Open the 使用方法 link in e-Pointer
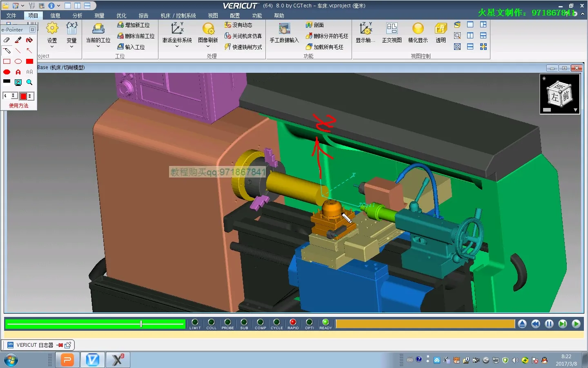The image size is (588, 368). click(19, 105)
